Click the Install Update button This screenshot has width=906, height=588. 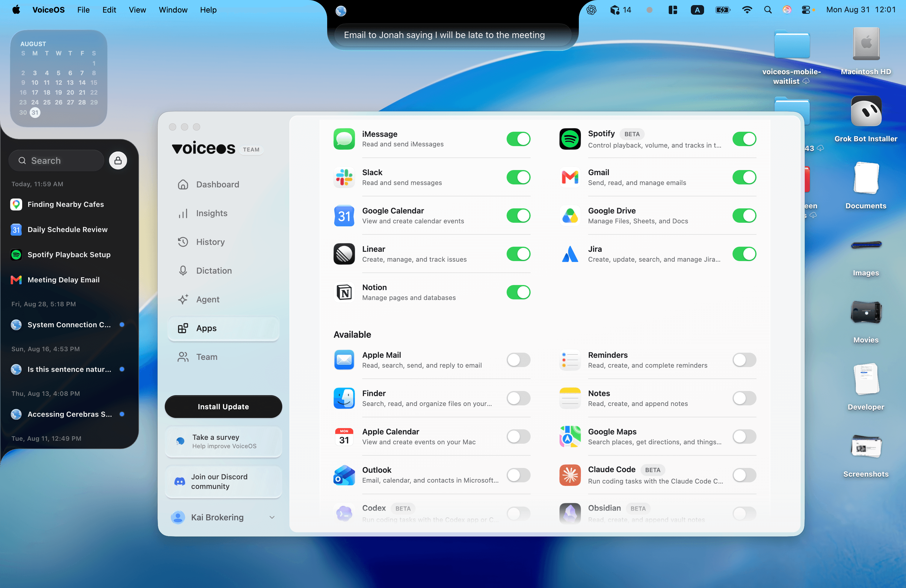[x=224, y=407]
